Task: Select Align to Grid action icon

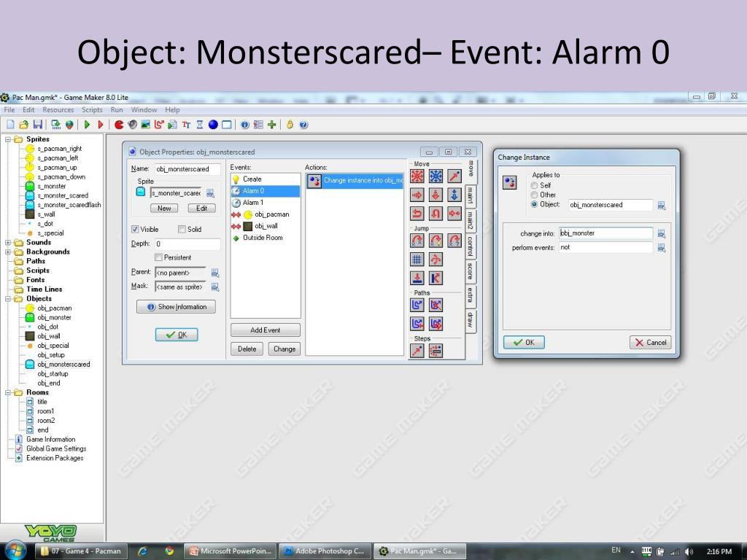Action: (x=417, y=260)
